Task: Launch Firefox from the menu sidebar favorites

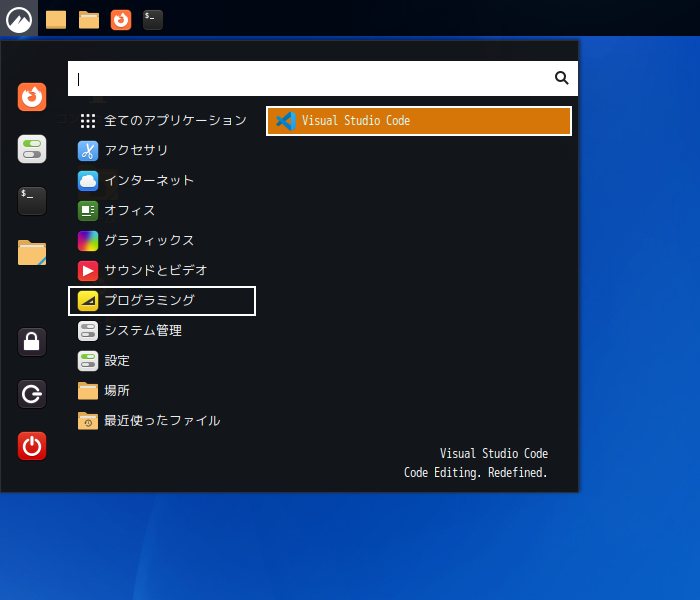Action: point(32,96)
